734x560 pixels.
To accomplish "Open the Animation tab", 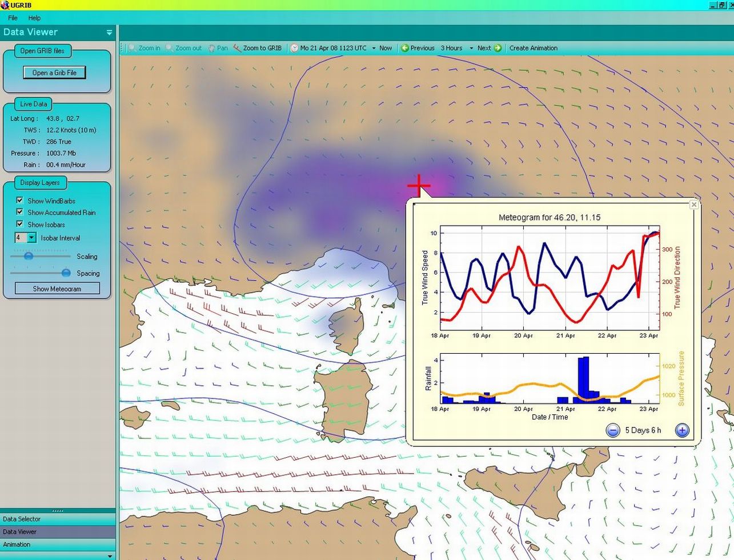I will (58, 544).
